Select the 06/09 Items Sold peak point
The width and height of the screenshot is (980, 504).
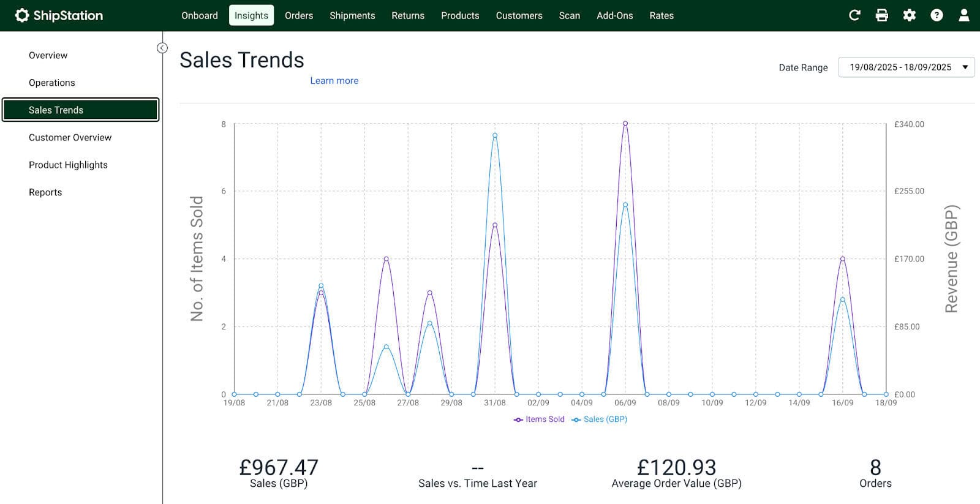(625, 124)
